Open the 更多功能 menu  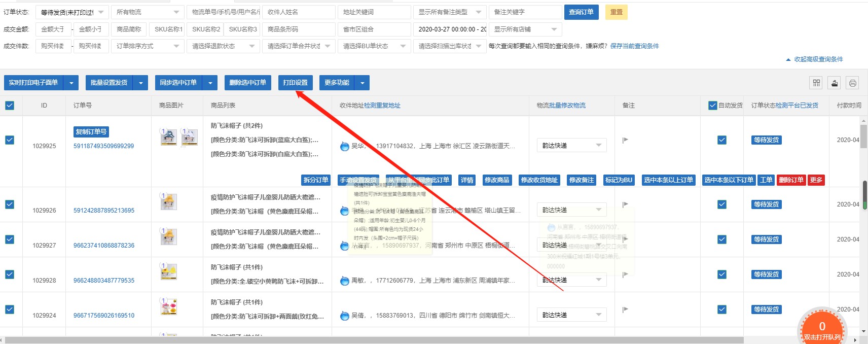tap(361, 83)
